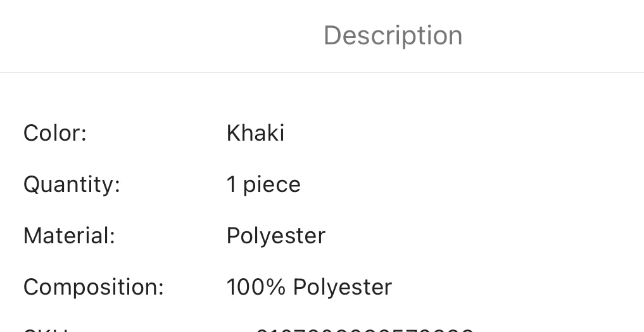Viewport: 644px width, 332px height.
Task: Select the Quantity: label
Action: pyautogui.click(x=72, y=184)
